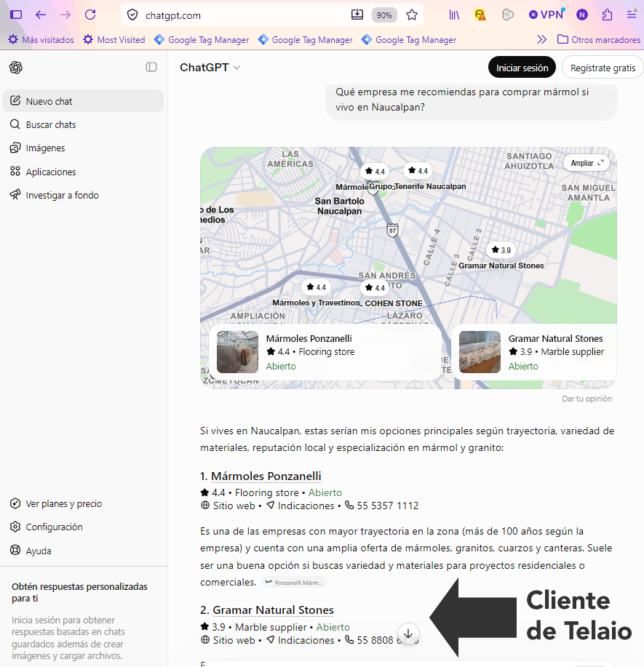Open the Gramar Natural Stones heading link
Viewport: 644px width, 667px height.
click(273, 610)
